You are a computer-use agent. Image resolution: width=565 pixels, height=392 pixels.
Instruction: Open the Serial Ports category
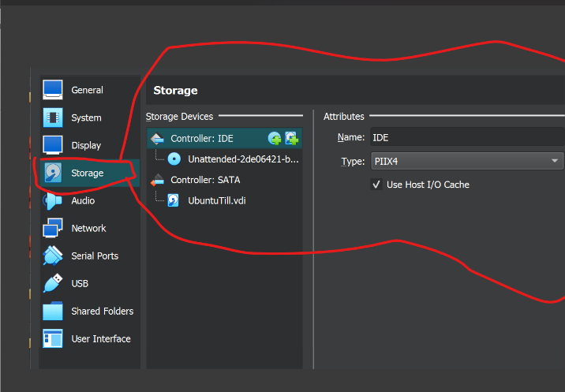(x=89, y=256)
